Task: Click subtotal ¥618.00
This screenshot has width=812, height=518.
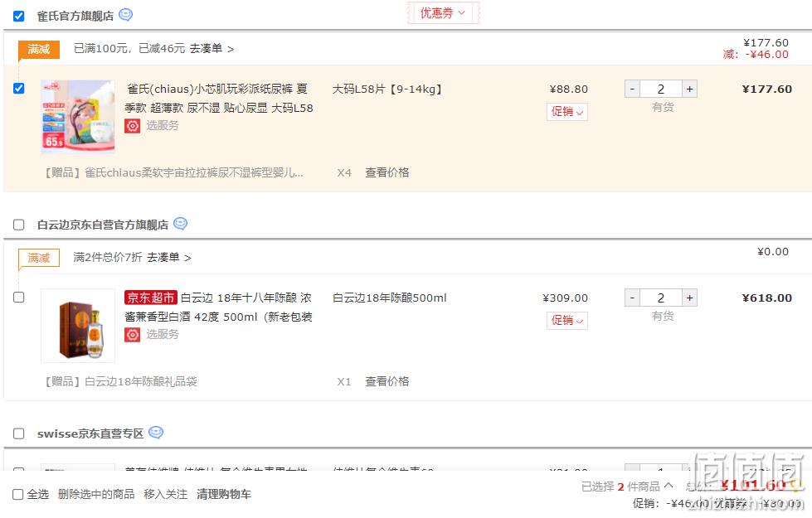Action: coord(767,298)
